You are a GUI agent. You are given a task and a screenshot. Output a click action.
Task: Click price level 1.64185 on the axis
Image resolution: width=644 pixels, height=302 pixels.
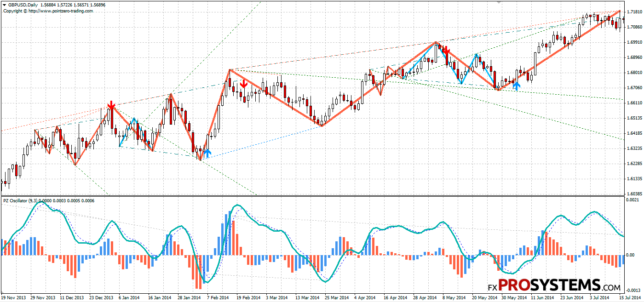point(635,133)
